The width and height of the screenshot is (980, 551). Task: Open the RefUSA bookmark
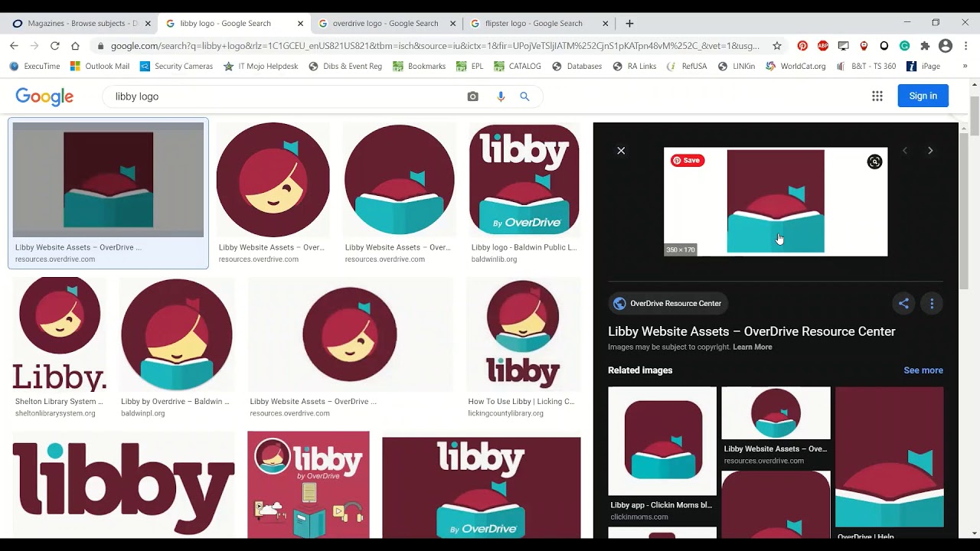(687, 66)
